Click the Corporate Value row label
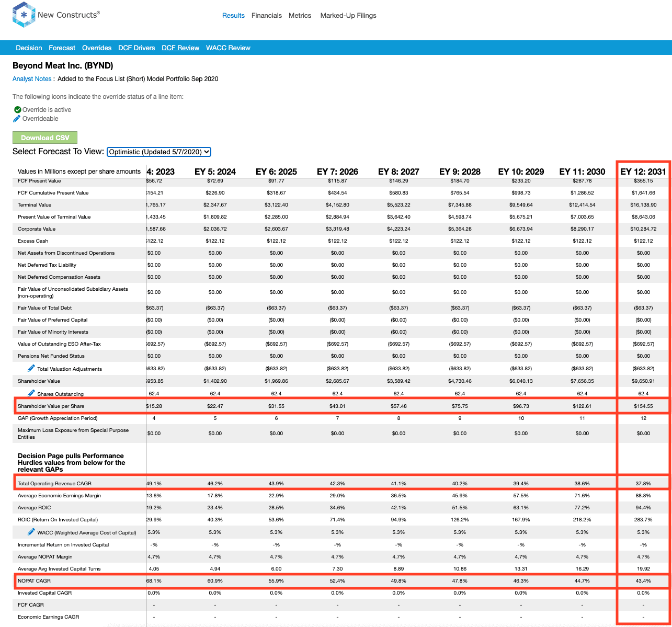Screen dimensions: 672x627 37,229
